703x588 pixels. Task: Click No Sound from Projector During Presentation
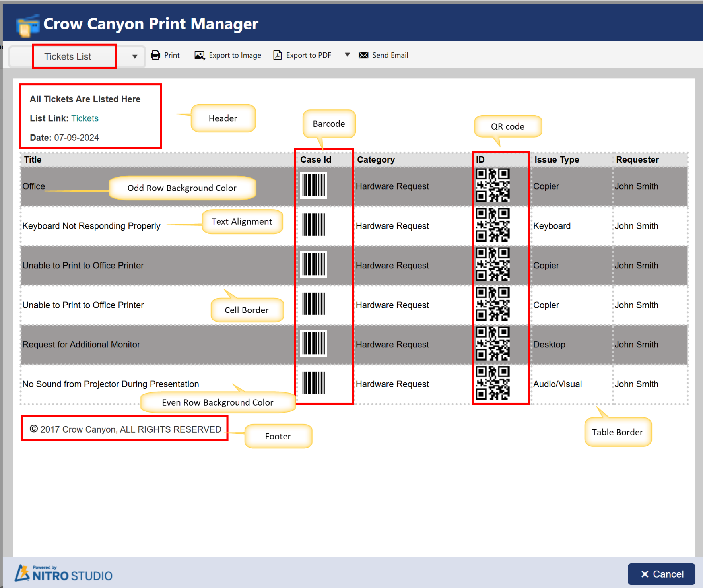click(x=111, y=384)
